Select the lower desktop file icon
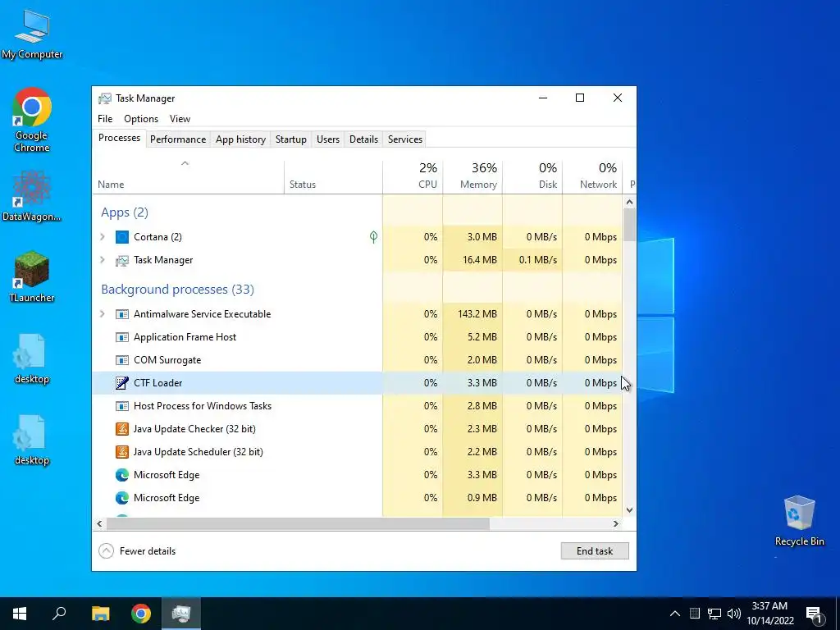840x630 pixels. [32, 441]
